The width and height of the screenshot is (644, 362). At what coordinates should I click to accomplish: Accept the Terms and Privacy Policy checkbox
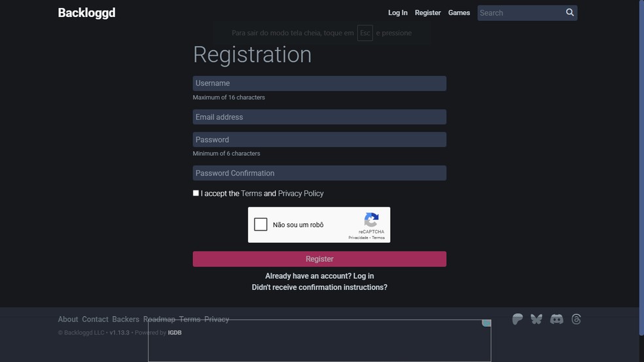click(x=196, y=193)
